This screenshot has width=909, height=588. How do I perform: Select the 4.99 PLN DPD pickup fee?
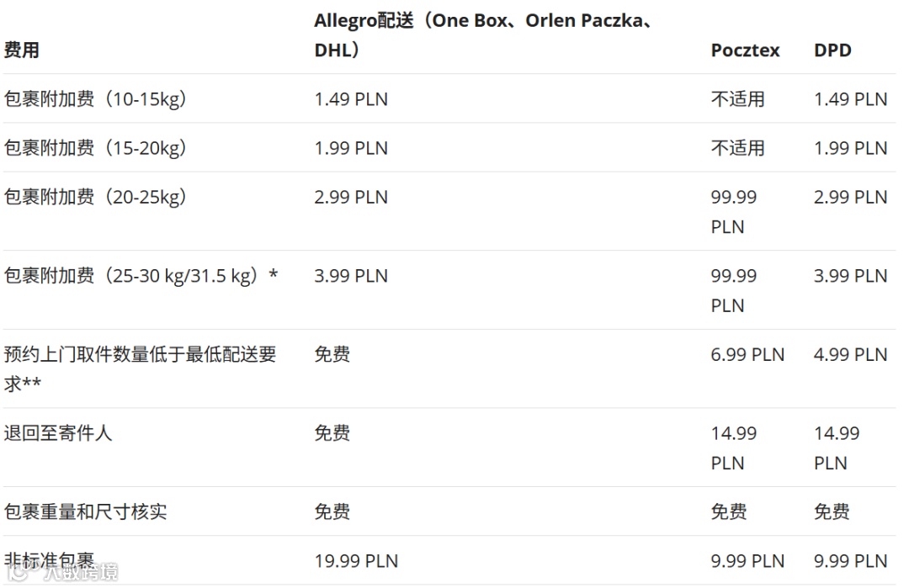(x=850, y=355)
